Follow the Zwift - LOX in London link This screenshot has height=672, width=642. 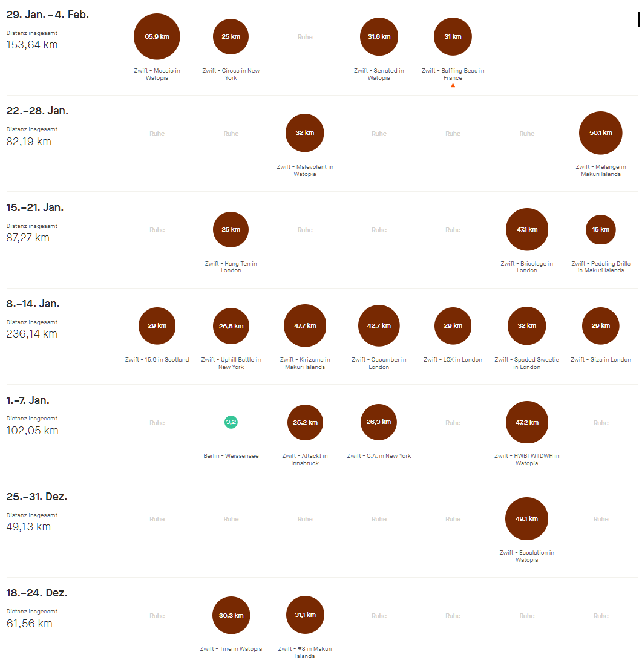pyautogui.click(x=453, y=359)
